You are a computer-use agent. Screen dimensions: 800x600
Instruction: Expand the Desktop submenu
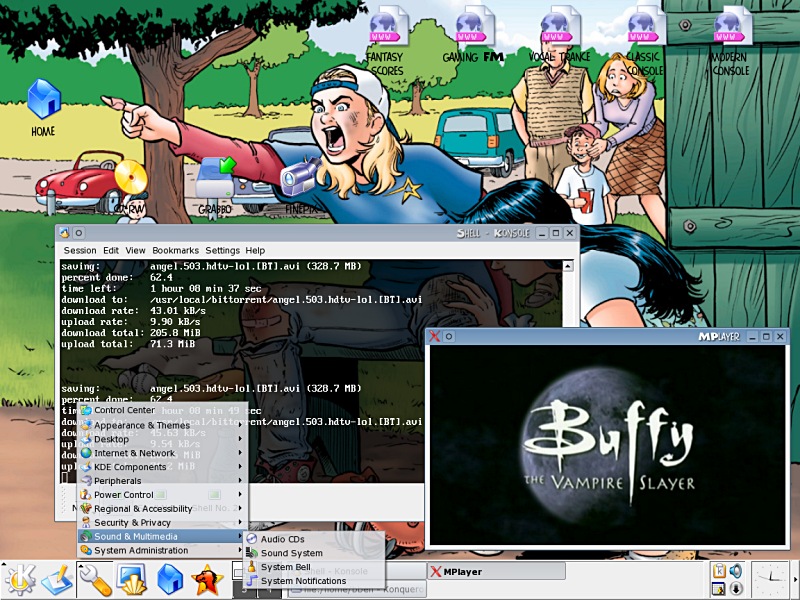pos(162,439)
